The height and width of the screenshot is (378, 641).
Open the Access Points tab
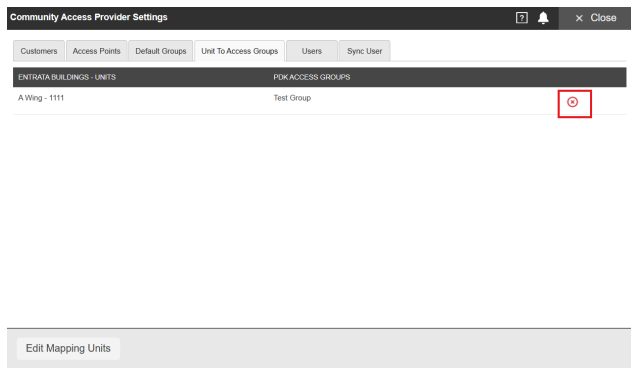tap(96, 51)
